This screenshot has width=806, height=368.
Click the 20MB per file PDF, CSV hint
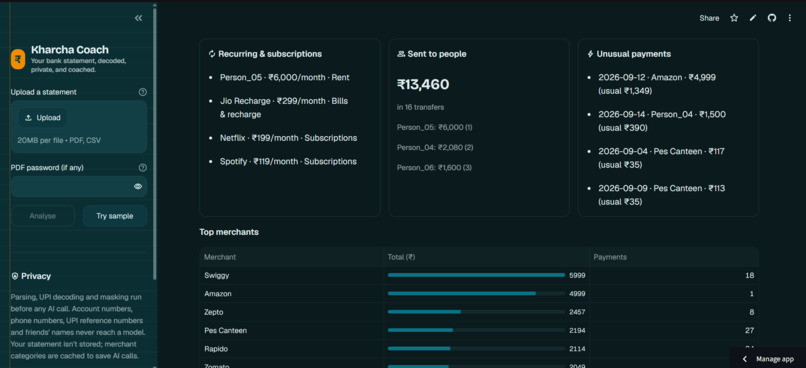[59, 140]
